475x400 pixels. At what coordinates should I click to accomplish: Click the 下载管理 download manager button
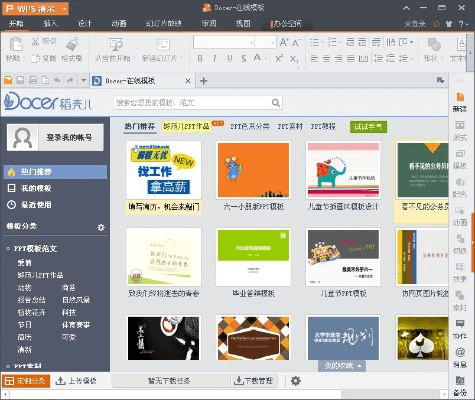254,381
